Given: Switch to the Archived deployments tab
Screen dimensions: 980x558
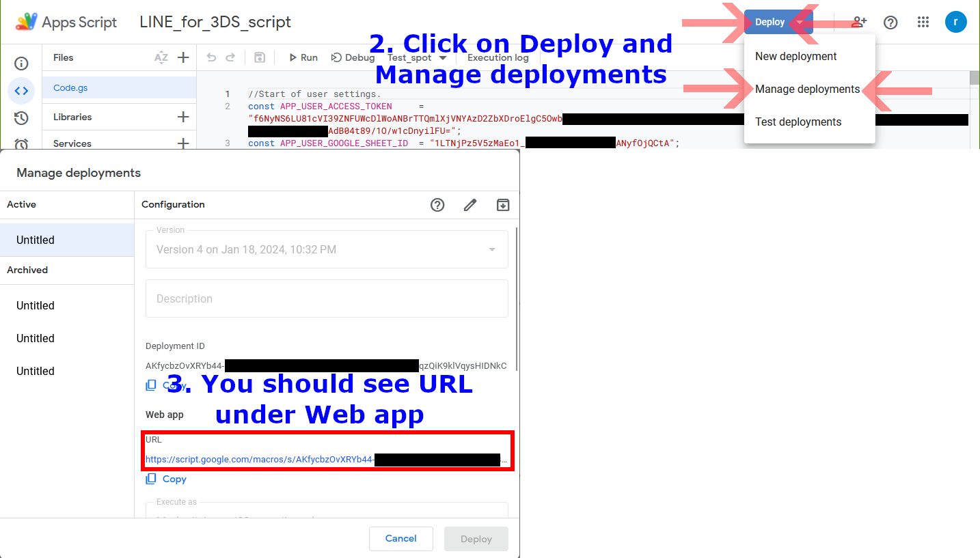Looking at the screenshot, I should point(27,270).
